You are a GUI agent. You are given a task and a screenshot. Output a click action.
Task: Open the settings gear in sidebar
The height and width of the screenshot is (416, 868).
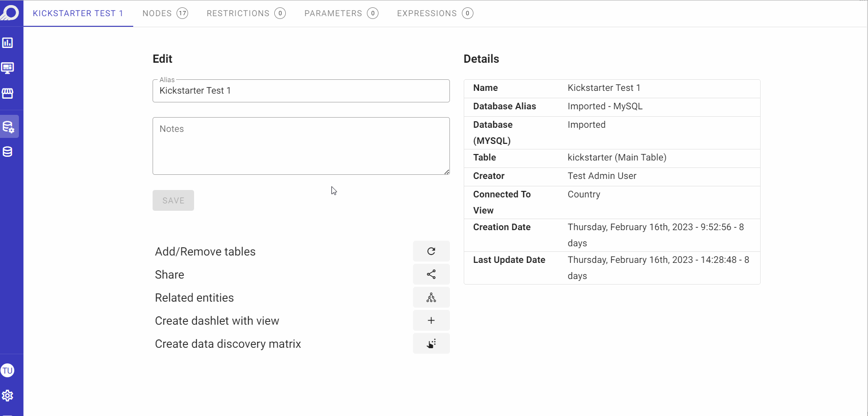pos(8,396)
